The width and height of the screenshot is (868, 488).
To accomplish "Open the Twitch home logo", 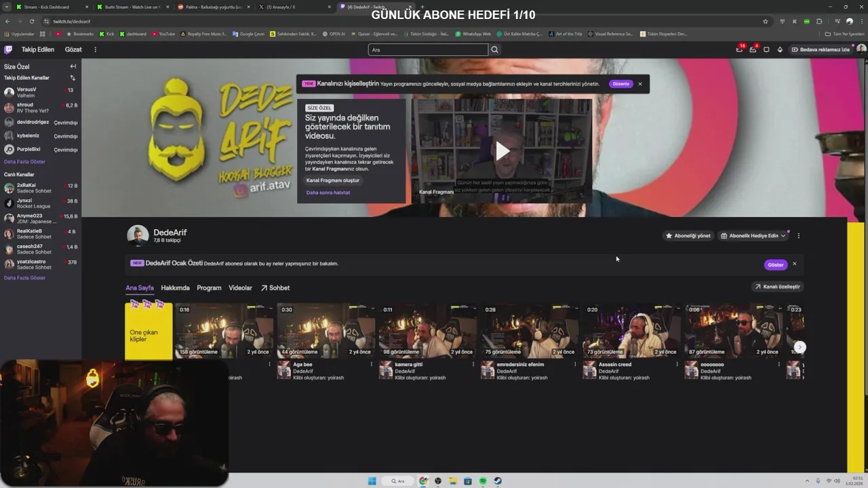I will pos(8,49).
